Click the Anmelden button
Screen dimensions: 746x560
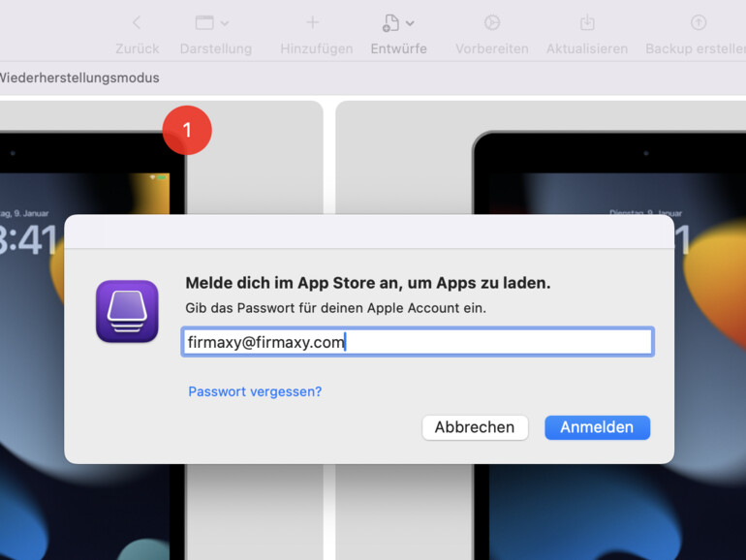597,427
